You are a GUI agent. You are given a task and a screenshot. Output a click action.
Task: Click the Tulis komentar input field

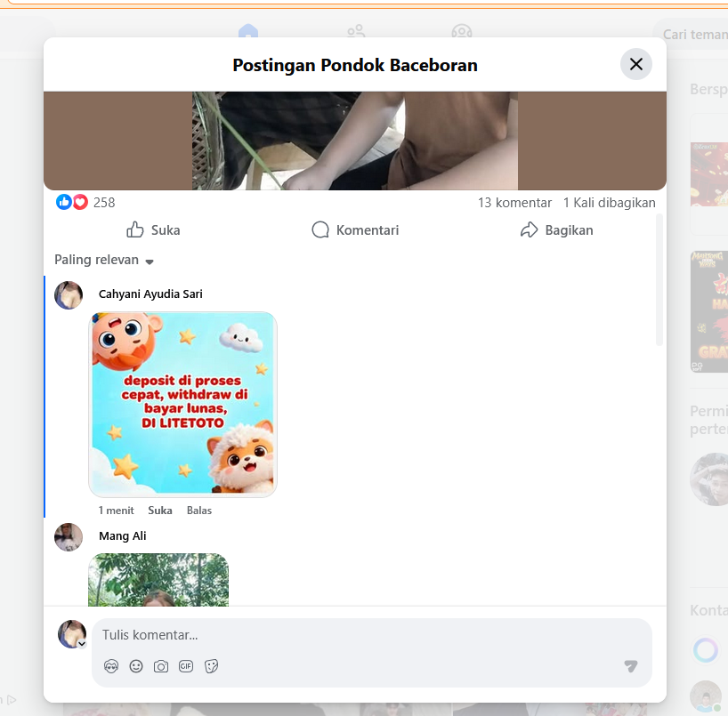click(x=371, y=635)
